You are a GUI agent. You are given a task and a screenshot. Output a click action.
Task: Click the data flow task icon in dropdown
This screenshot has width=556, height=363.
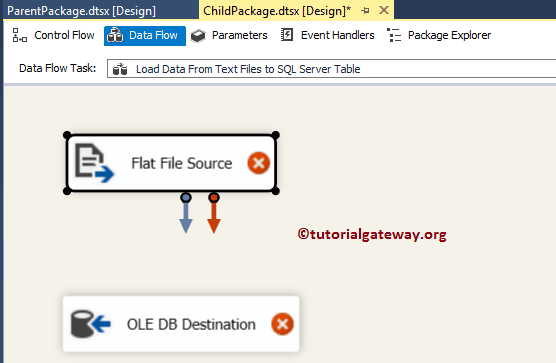click(x=120, y=69)
